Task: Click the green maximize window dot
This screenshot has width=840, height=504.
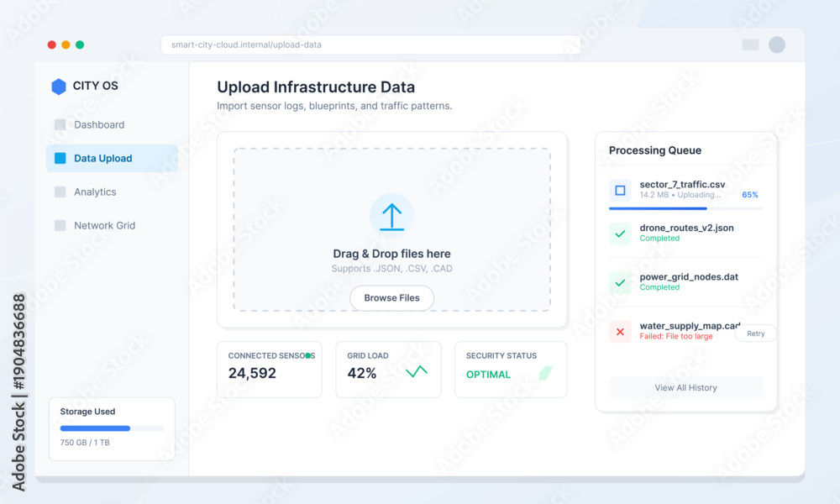Action: [x=80, y=45]
